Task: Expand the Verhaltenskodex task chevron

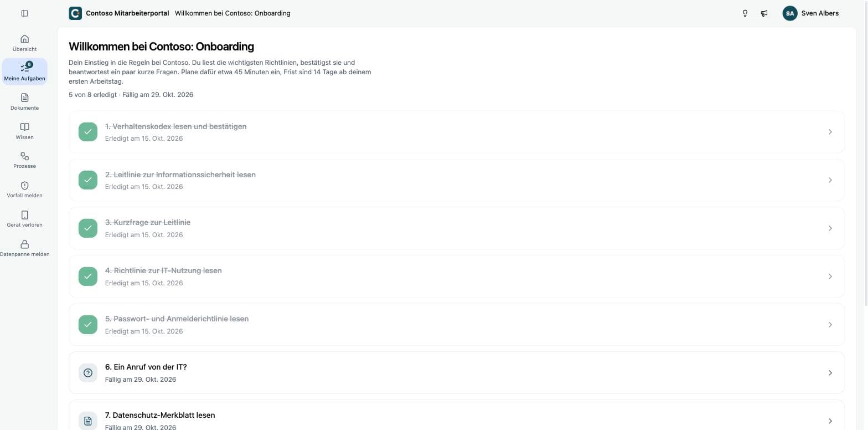Action: [x=830, y=132]
